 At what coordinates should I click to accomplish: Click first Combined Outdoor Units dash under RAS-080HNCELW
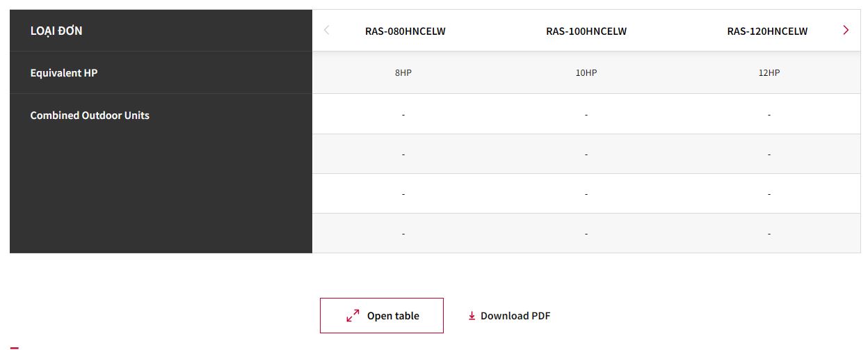(403, 114)
